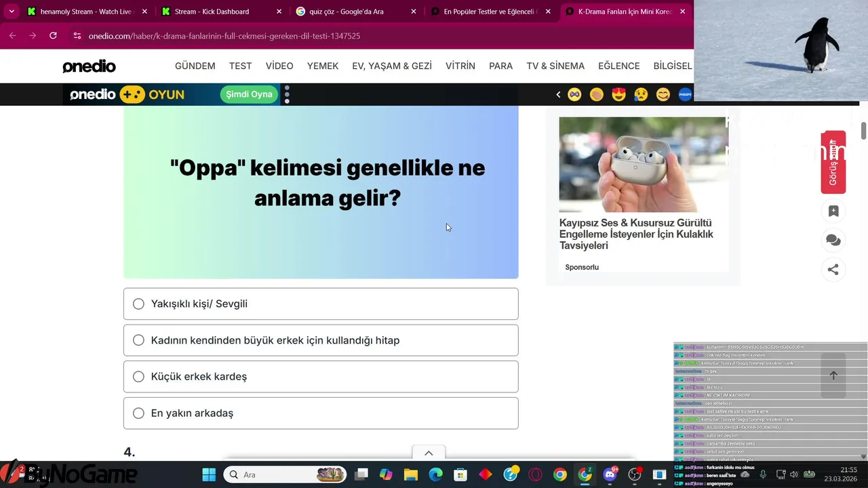Click the volume speaker tray icon

pyautogui.click(x=794, y=474)
